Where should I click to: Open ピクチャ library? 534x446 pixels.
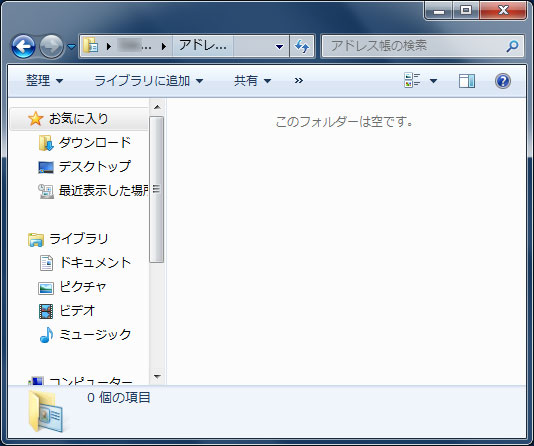coord(83,287)
